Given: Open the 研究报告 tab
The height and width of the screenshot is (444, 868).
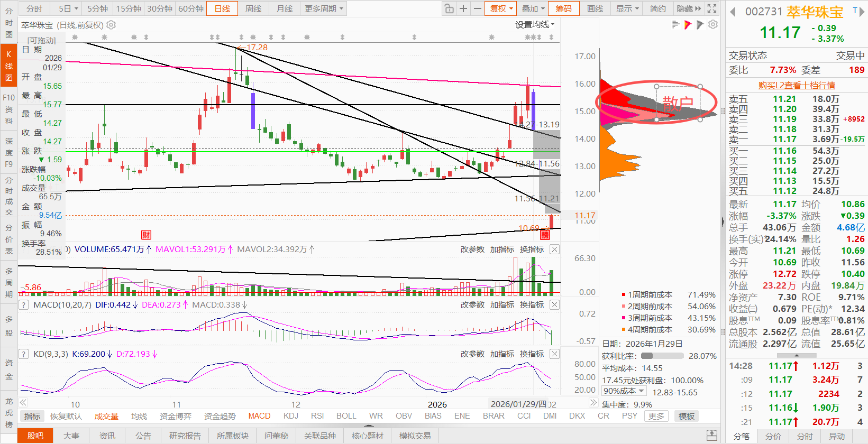Looking at the screenshot, I should [185, 436].
